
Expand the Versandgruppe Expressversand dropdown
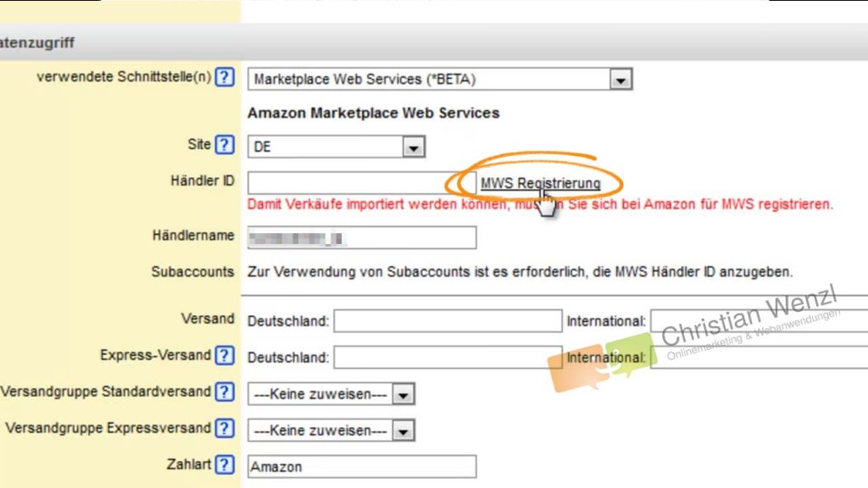point(331,431)
